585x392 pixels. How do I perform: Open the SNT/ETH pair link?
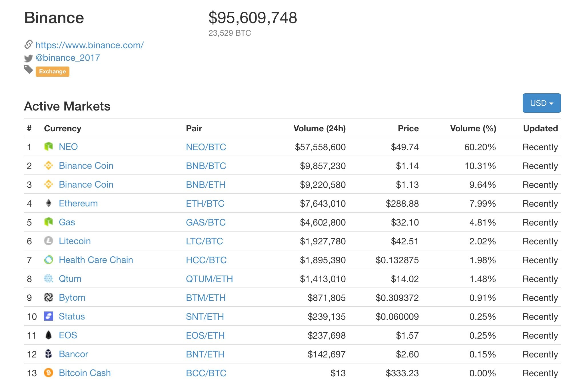[205, 317]
